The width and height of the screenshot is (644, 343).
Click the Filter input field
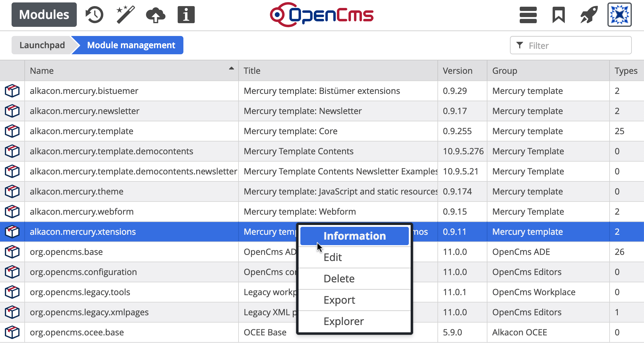[576, 45]
